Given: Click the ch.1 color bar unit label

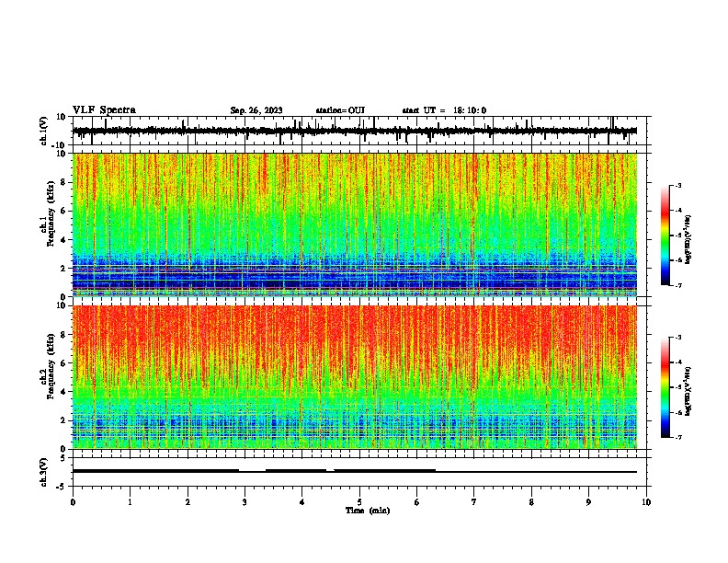Looking at the screenshot, I should coord(688,240).
